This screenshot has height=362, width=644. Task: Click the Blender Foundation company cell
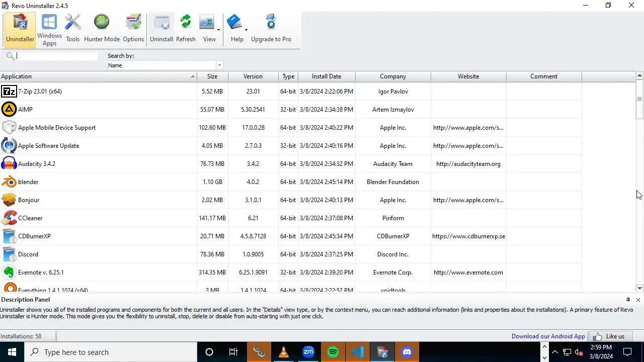pos(393,182)
